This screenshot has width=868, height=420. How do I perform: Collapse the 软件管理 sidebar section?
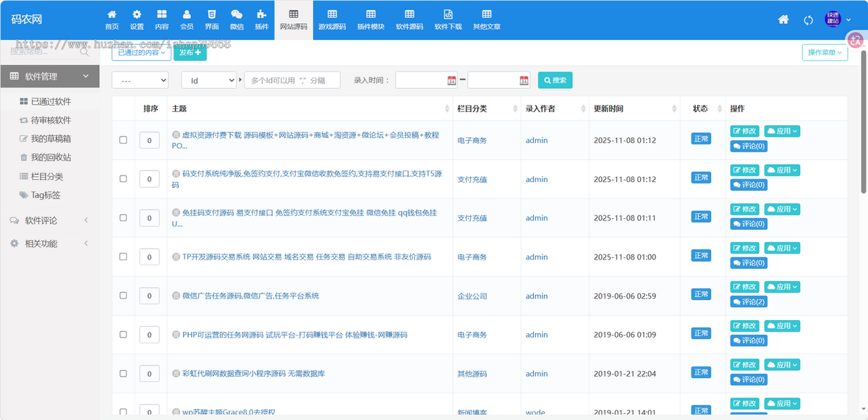click(x=50, y=76)
